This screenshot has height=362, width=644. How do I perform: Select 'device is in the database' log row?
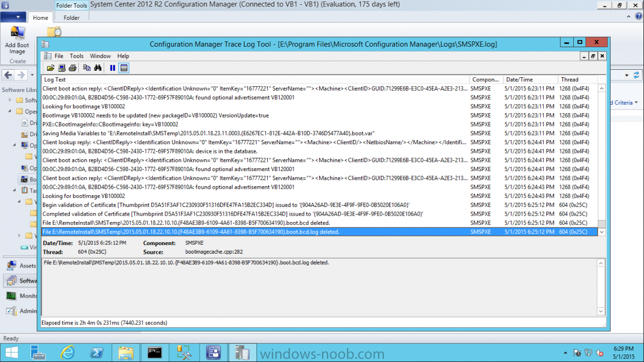pyautogui.click(x=319, y=151)
